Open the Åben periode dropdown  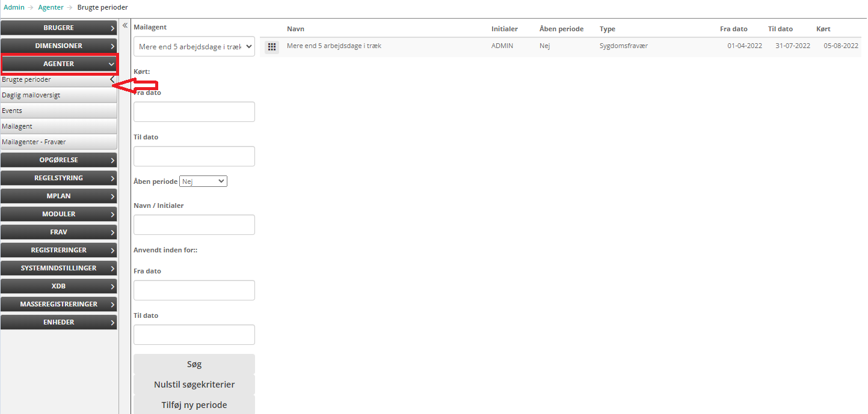203,181
